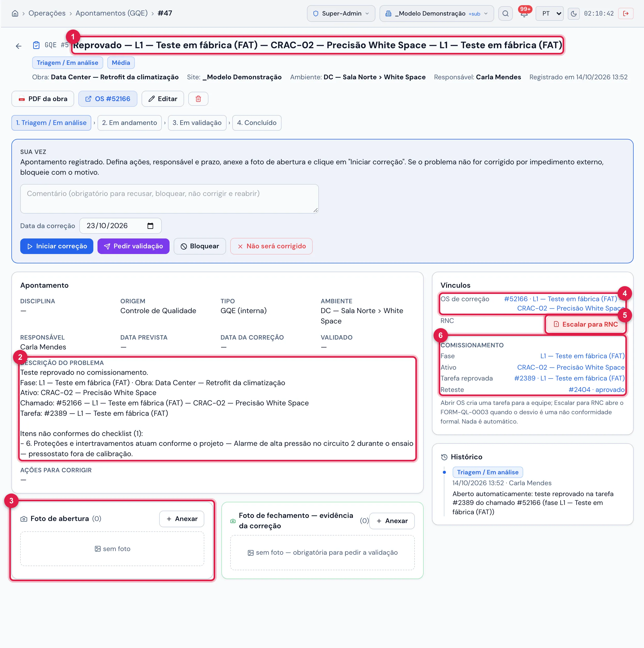Screen dimensions: 644x648
Task: Click the GQE clipboard icon by title
Action: point(36,45)
